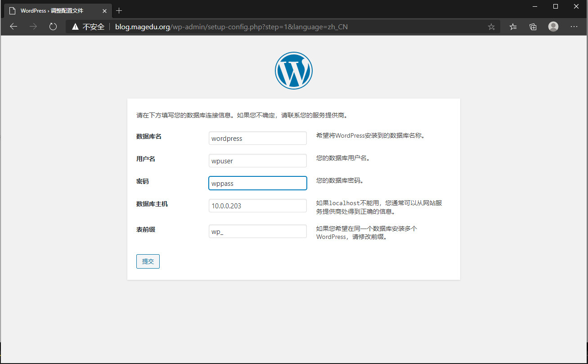Open a new tab with the plus icon
Screen dimensions: 588x364
[x=119, y=10]
